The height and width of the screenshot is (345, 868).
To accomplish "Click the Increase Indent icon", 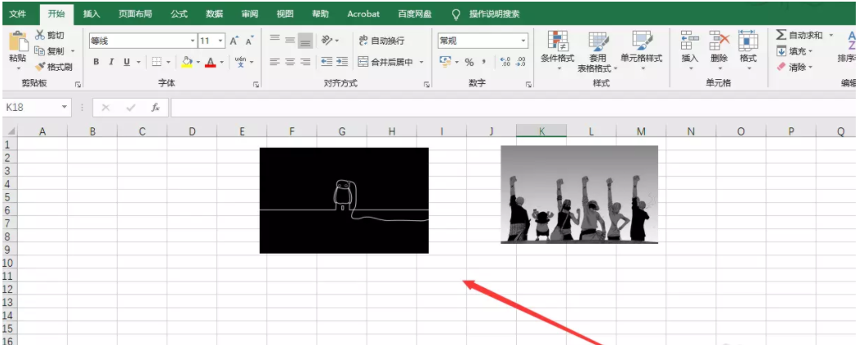I will coord(341,62).
